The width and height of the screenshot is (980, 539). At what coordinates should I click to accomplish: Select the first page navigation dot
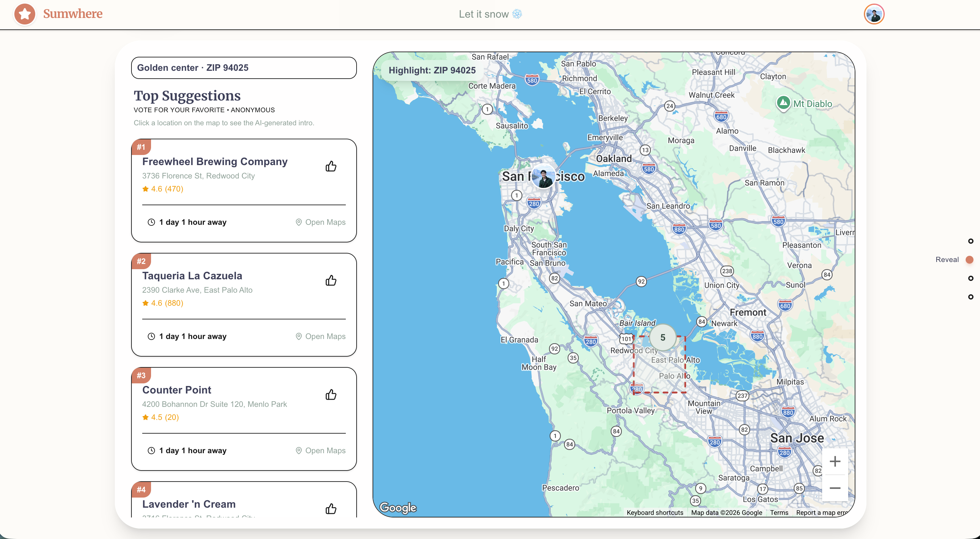click(x=971, y=241)
